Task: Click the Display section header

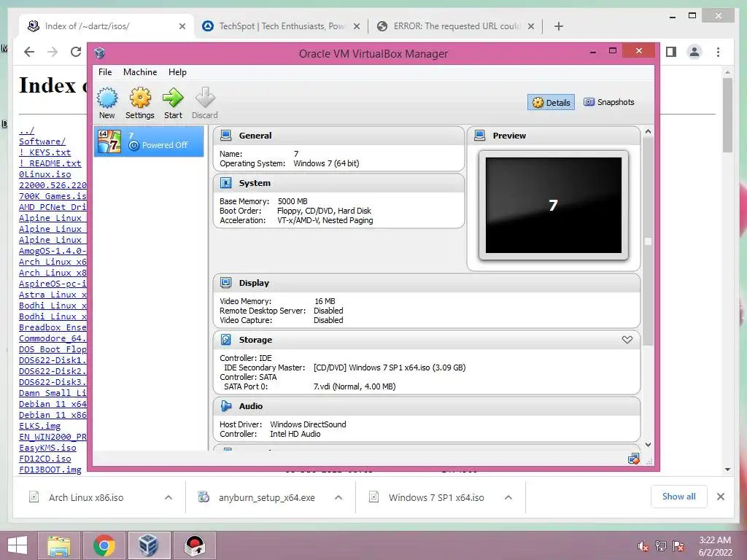Action: click(x=427, y=283)
